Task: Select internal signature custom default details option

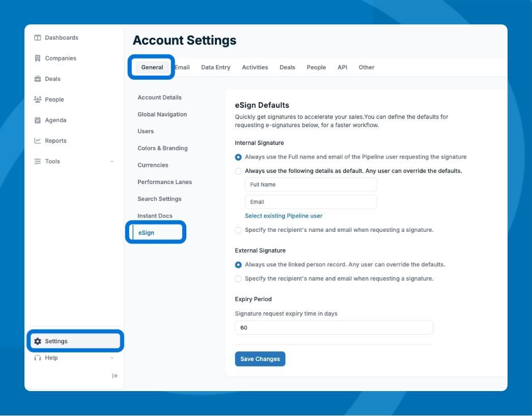Action: coord(238,171)
